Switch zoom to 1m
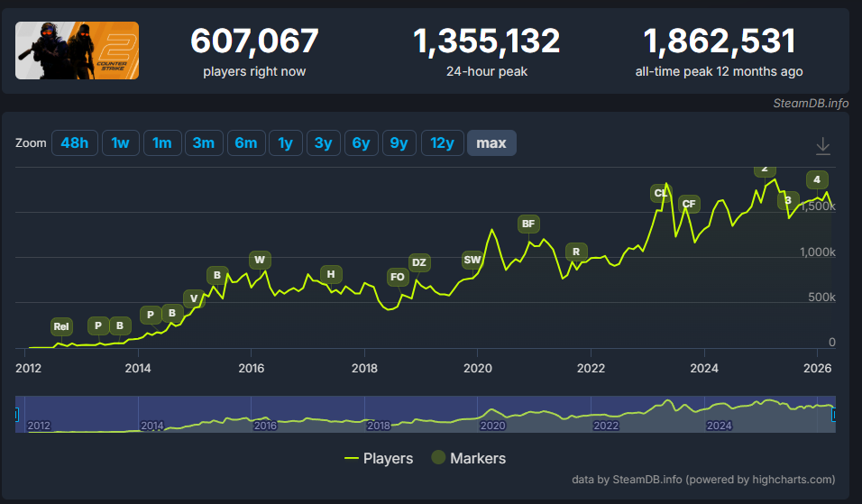862x504 pixels. tap(162, 142)
